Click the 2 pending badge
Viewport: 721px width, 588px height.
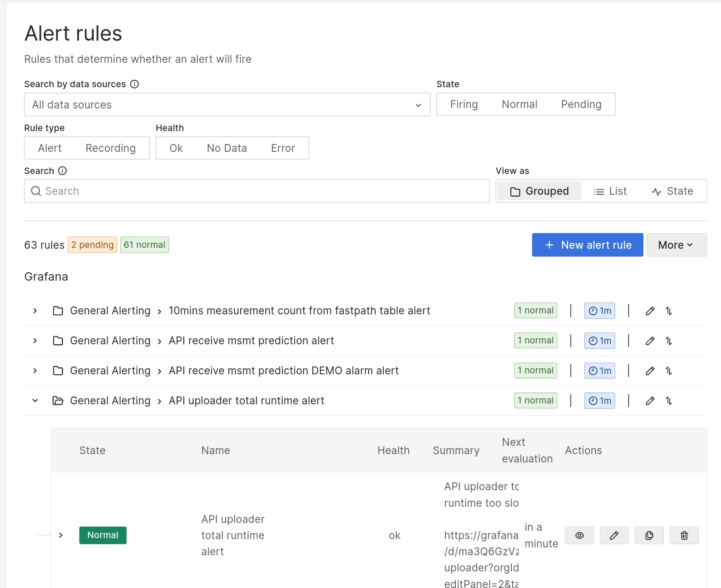click(92, 245)
